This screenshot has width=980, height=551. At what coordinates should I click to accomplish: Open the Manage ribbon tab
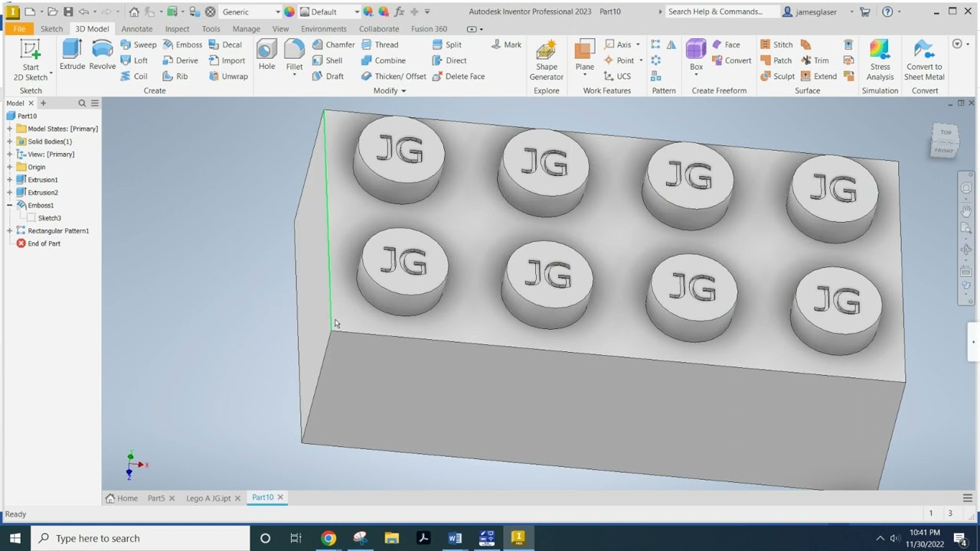coord(246,29)
